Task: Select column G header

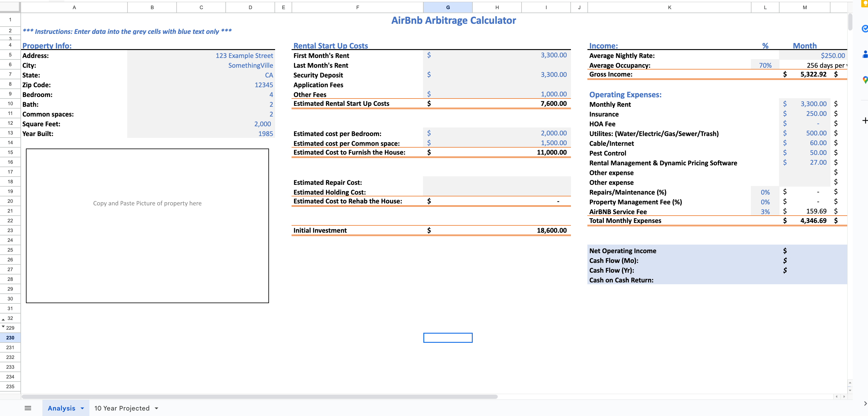Action: pyautogui.click(x=447, y=7)
